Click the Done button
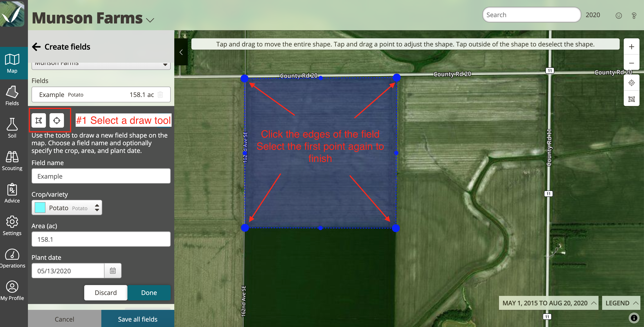The width and height of the screenshot is (644, 327). click(x=149, y=292)
